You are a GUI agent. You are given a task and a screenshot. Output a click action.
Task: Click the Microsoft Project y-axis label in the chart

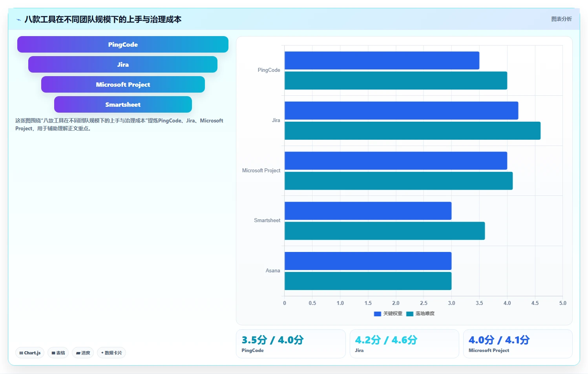(x=261, y=171)
